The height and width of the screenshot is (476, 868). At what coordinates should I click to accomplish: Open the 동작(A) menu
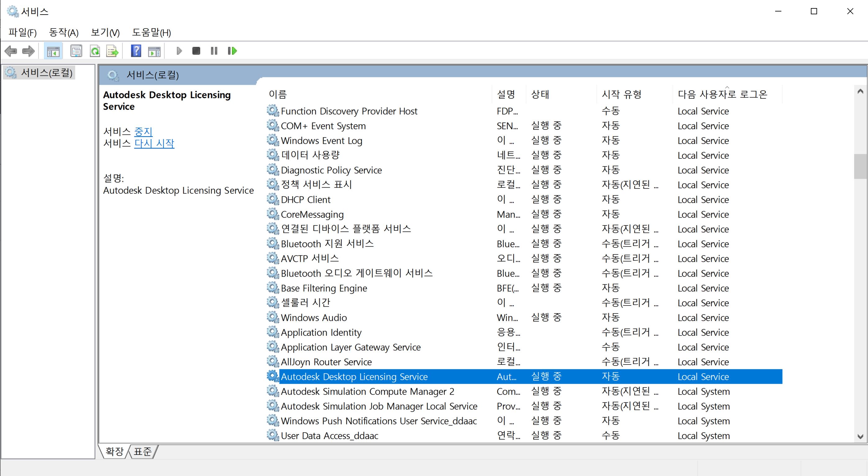click(x=64, y=32)
